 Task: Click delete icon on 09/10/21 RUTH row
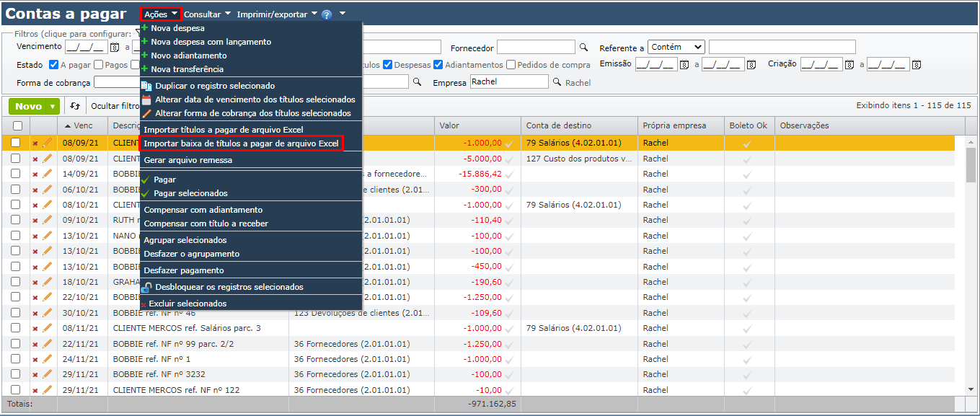tap(35, 221)
